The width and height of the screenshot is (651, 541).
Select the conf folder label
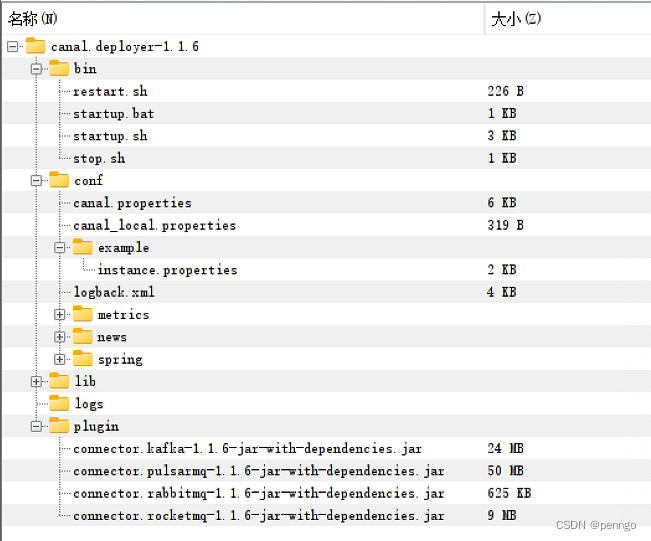point(88,181)
